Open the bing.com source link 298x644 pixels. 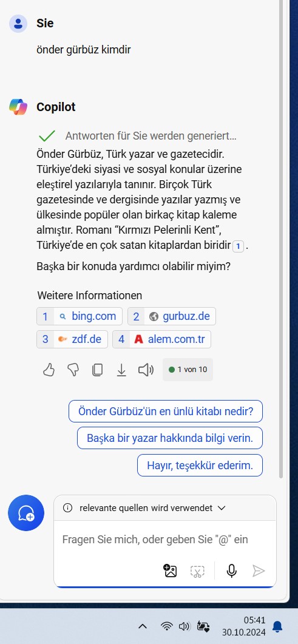point(80,316)
